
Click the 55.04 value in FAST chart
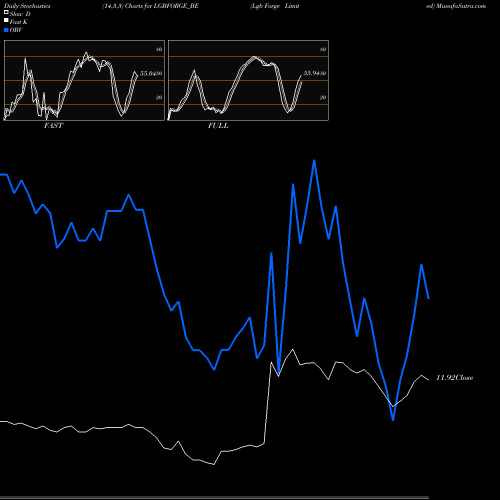(148, 73)
